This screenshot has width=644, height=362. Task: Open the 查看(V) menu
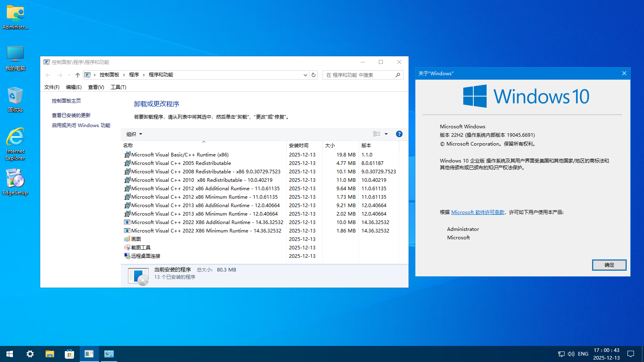[96, 87]
